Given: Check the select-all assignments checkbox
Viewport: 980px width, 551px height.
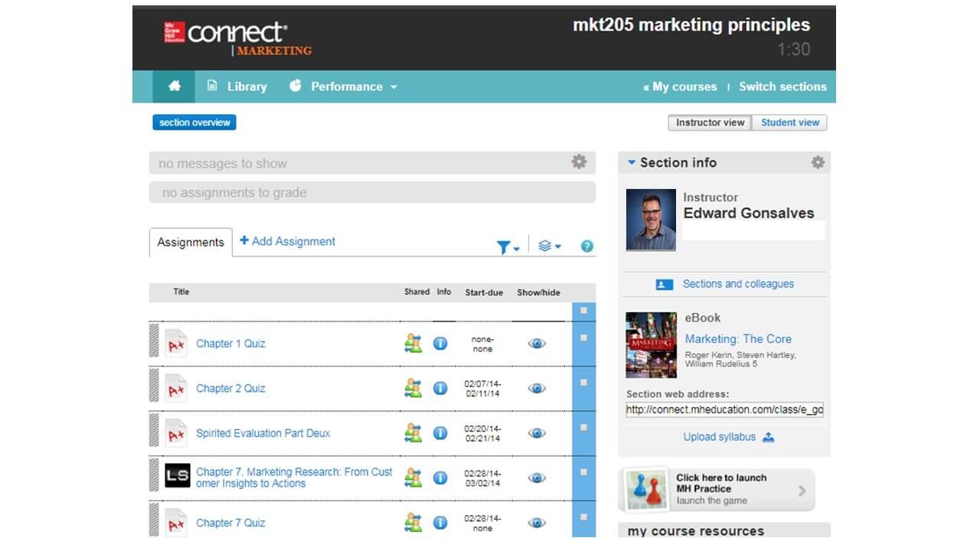Looking at the screenshot, I should [583, 311].
